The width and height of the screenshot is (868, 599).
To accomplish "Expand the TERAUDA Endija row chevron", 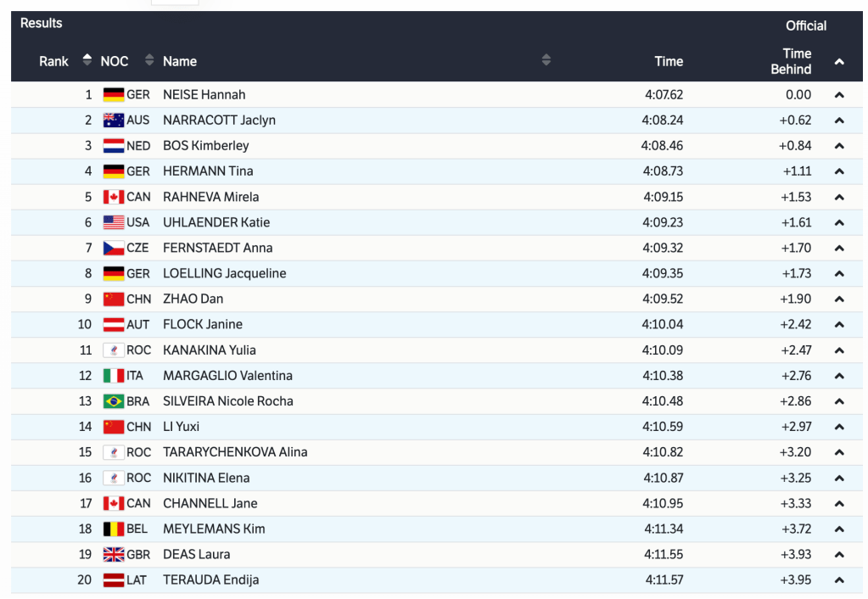I will tap(839, 580).
